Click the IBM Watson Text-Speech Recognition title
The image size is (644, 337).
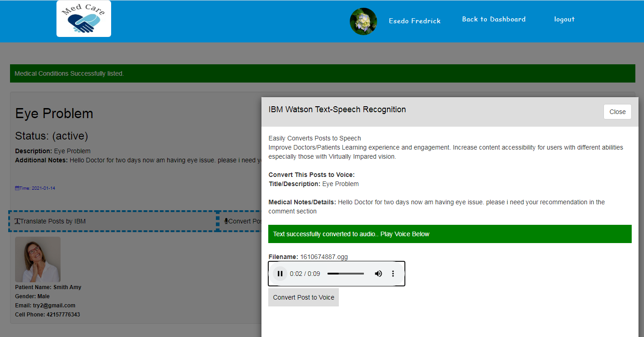pos(337,109)
